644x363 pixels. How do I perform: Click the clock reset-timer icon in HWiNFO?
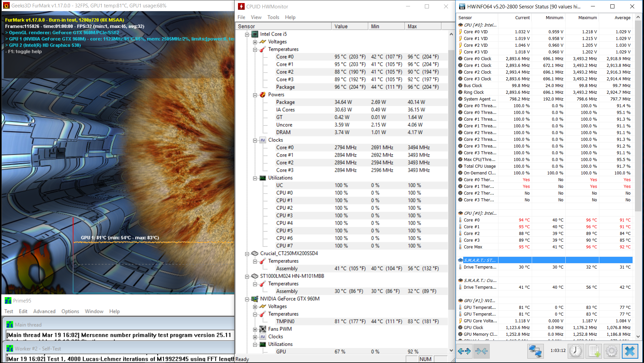(576, 351)
